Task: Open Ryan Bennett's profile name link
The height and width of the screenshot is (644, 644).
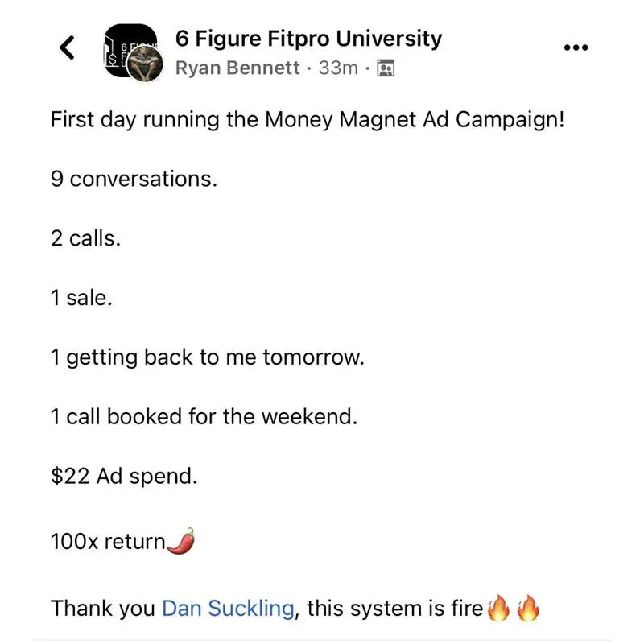Action: (237, 68)
